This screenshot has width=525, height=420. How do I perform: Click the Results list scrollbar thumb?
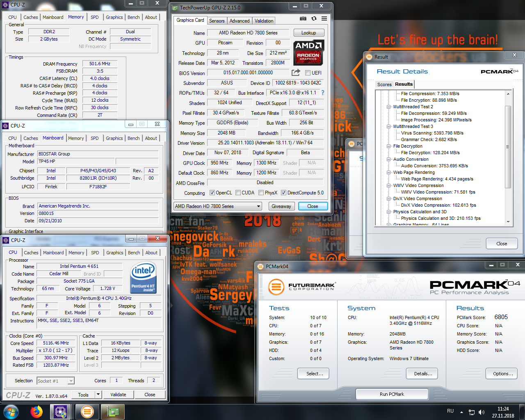(508, 147)
